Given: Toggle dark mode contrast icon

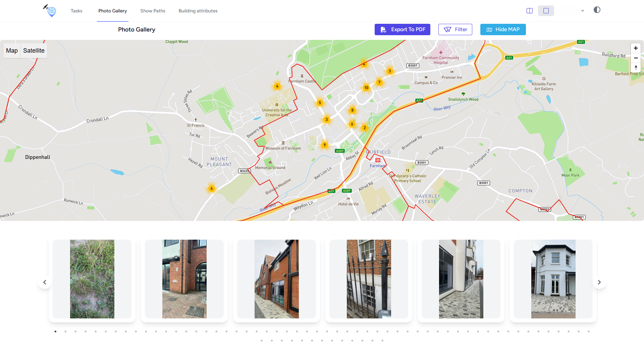Looking at the screenshot, I should (597, 10).
